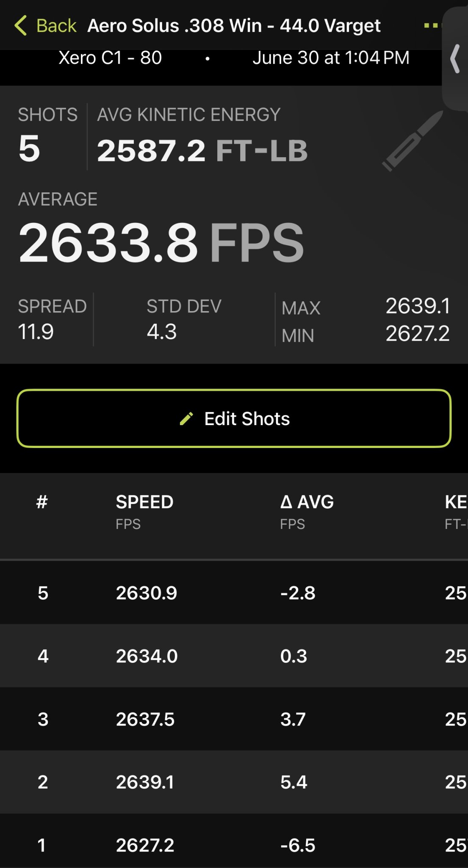This screenshot has height=868, width=468.
Task: Click the pencil icon on Edit Shots
Action: [186, 419]
